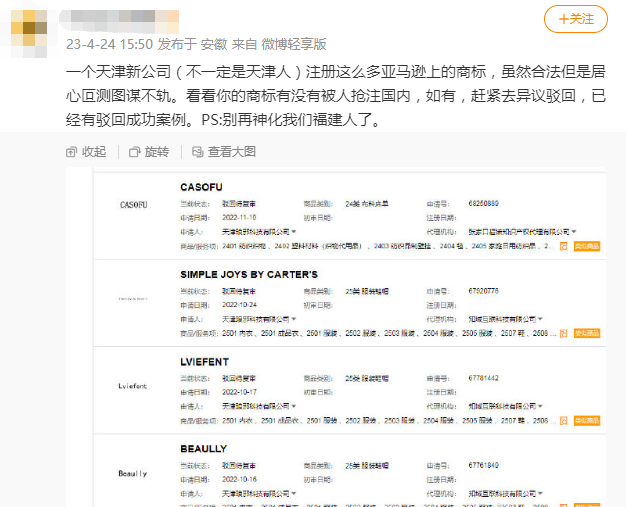
Task: Click application number 67920776
Action: pyautogui.click(x=483, y=291)
